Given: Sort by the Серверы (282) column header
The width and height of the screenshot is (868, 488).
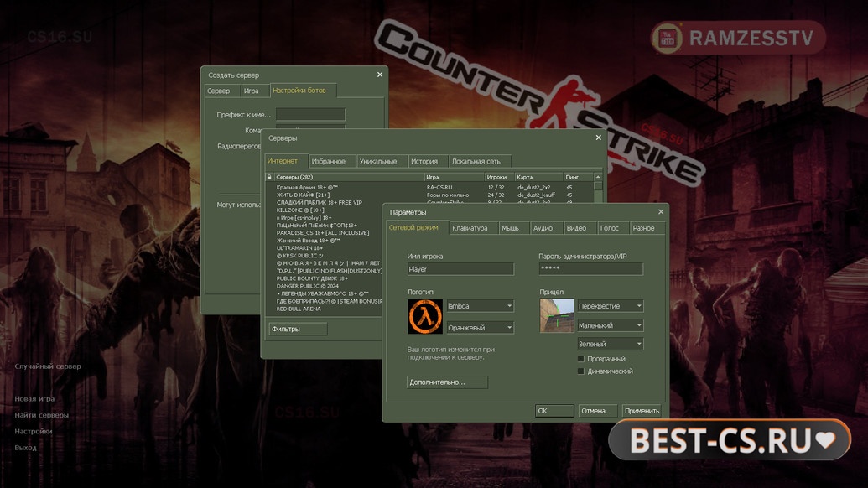Looking at the screenshot, I should [349, 177].
